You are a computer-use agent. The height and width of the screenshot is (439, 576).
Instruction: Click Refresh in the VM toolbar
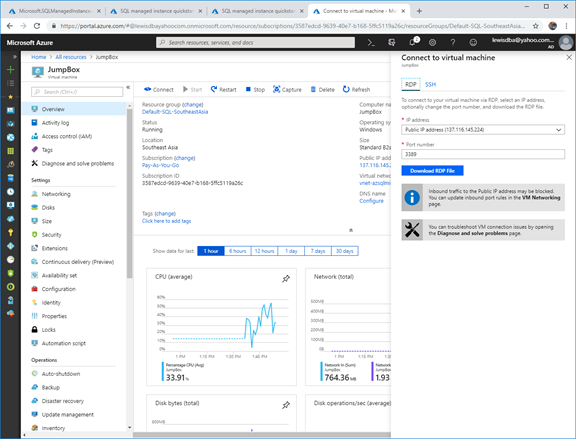356,89
